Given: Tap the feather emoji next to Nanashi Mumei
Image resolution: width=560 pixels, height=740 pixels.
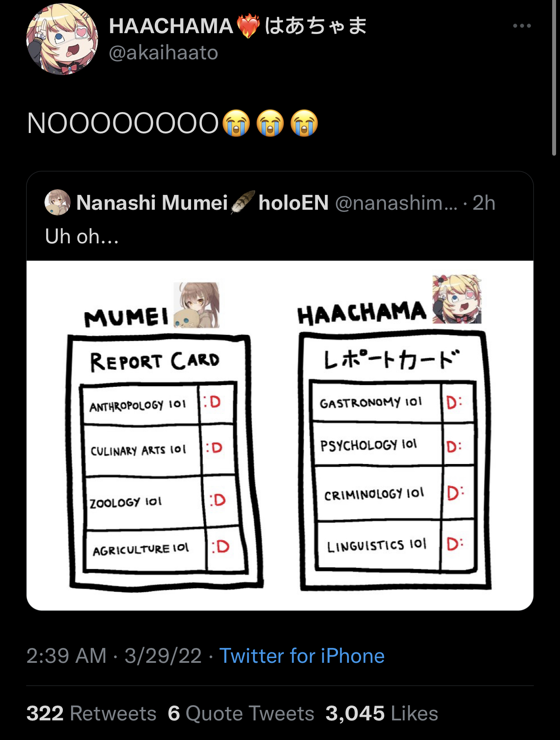Looking at the screenshot, I should point(242,202).
